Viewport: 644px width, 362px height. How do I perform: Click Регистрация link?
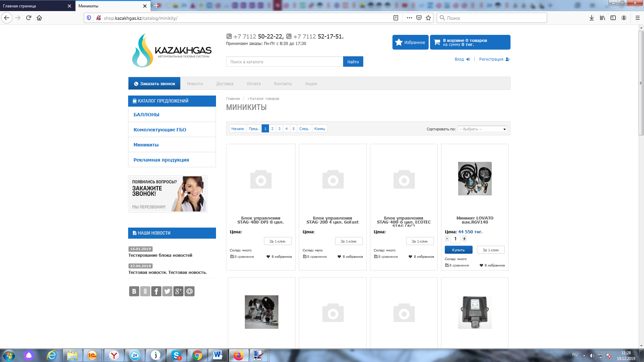(494, 59)
